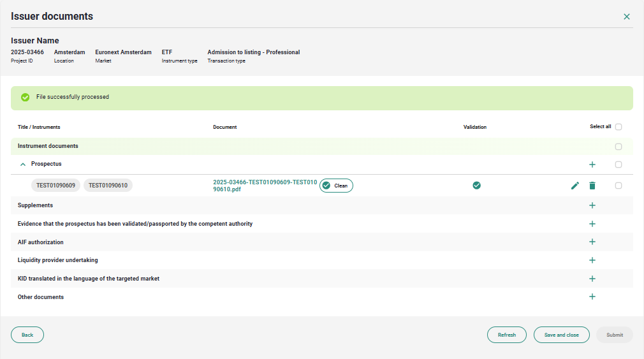The height and width of the screenshot is (359, 644).
Task: Click the Euronext Amsterdam market value
Action: click(x=123, y=52)
